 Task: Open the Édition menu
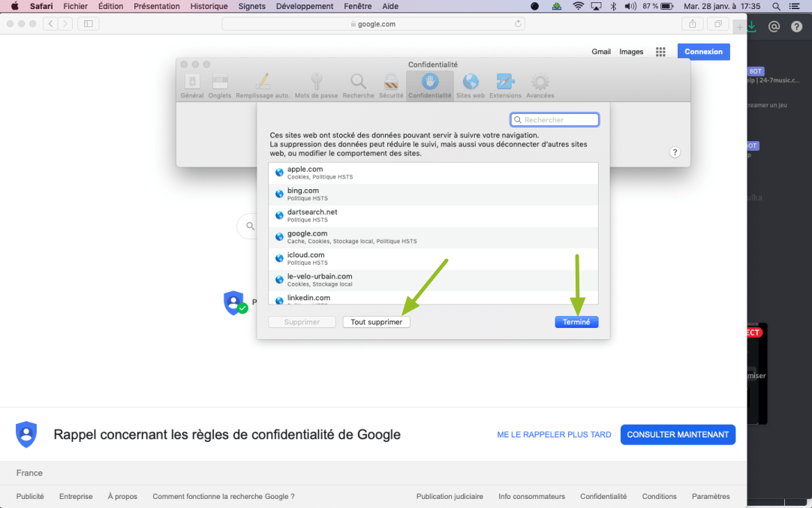point(111,6)
